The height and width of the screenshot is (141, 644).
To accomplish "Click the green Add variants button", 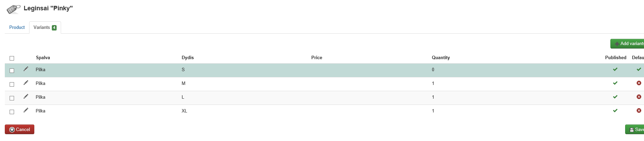I will pos(627,44).
